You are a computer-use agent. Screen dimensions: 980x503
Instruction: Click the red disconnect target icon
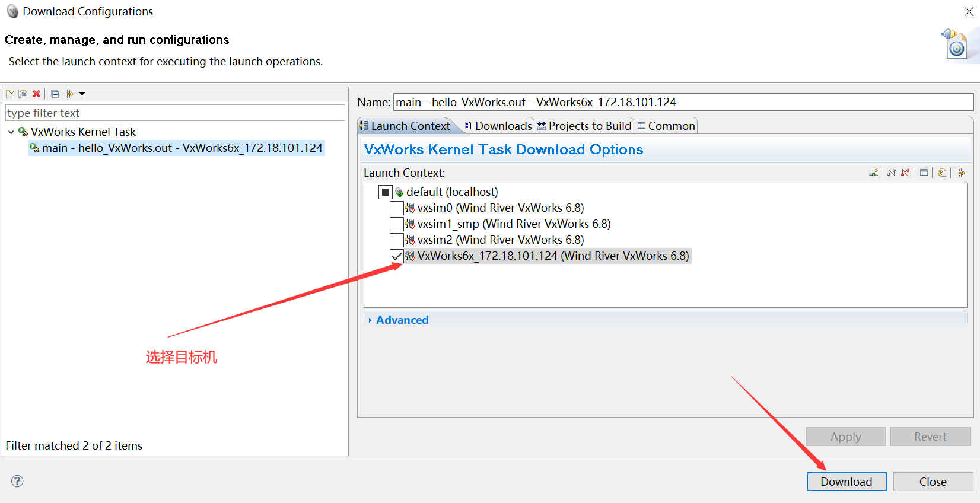905,173
